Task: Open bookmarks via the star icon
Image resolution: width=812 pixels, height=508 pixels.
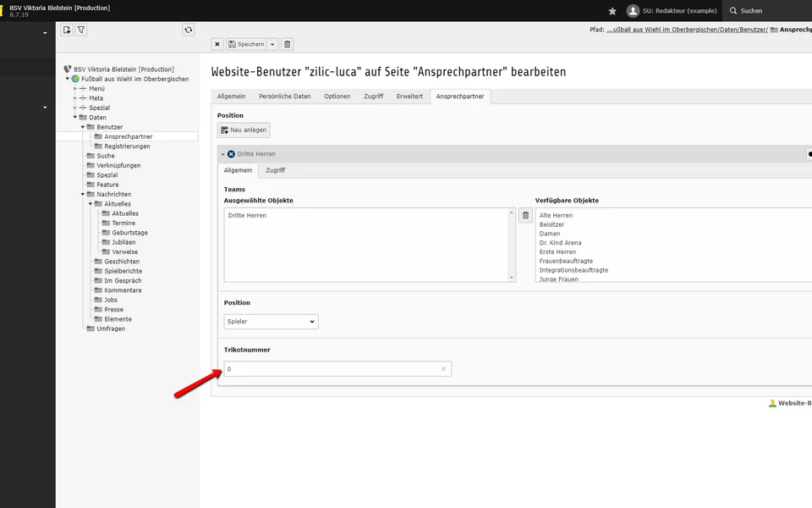Action: pyautogui.click(x=612, y=11)
